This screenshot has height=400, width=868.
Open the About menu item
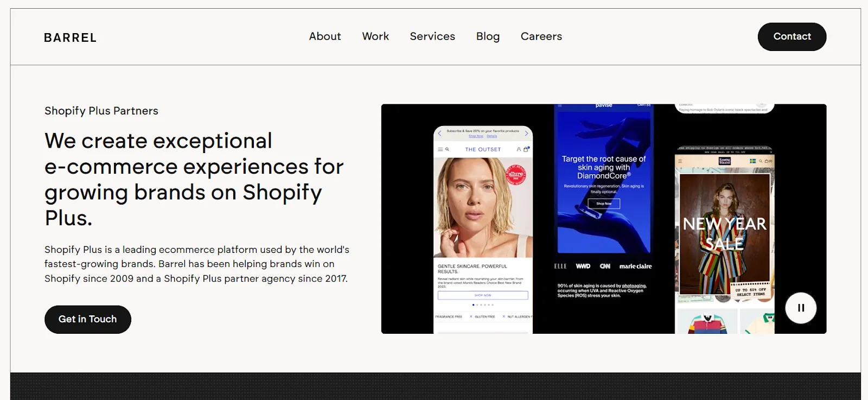(x=325, y=36)
